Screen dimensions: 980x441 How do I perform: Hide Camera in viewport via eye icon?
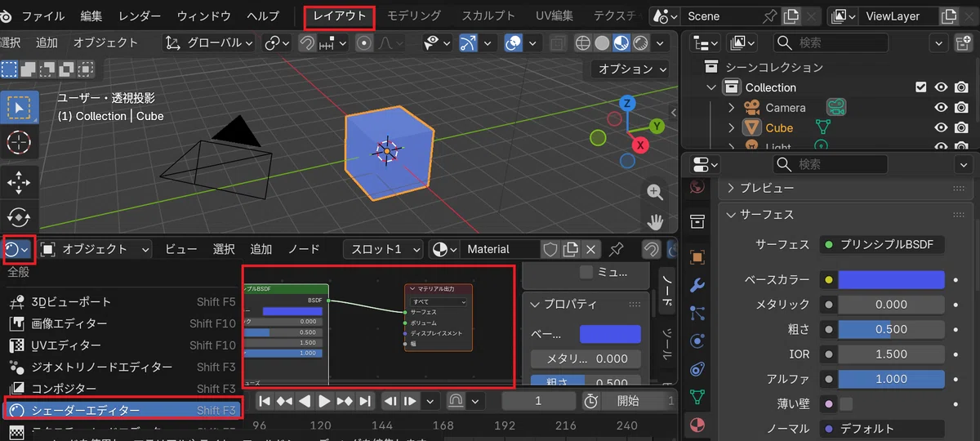pyautogui.click(x=941, y=108)
